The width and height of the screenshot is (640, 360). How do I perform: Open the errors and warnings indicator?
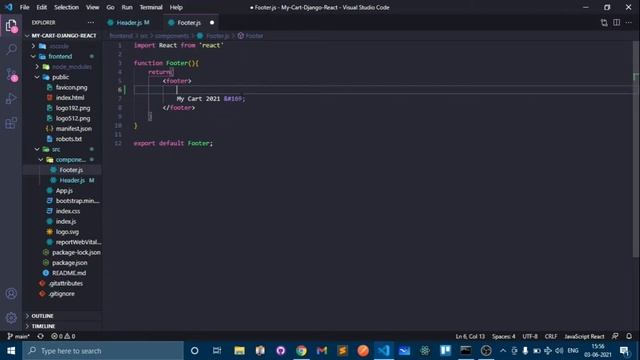(63, 336)
